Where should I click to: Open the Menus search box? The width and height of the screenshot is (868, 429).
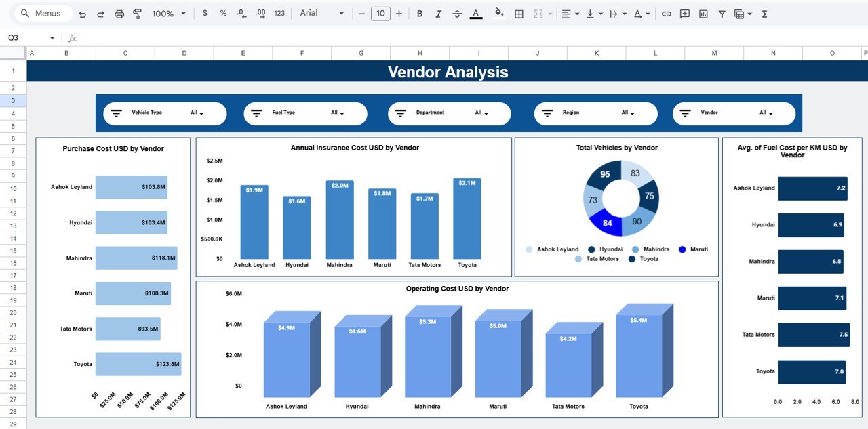[42, 13]
